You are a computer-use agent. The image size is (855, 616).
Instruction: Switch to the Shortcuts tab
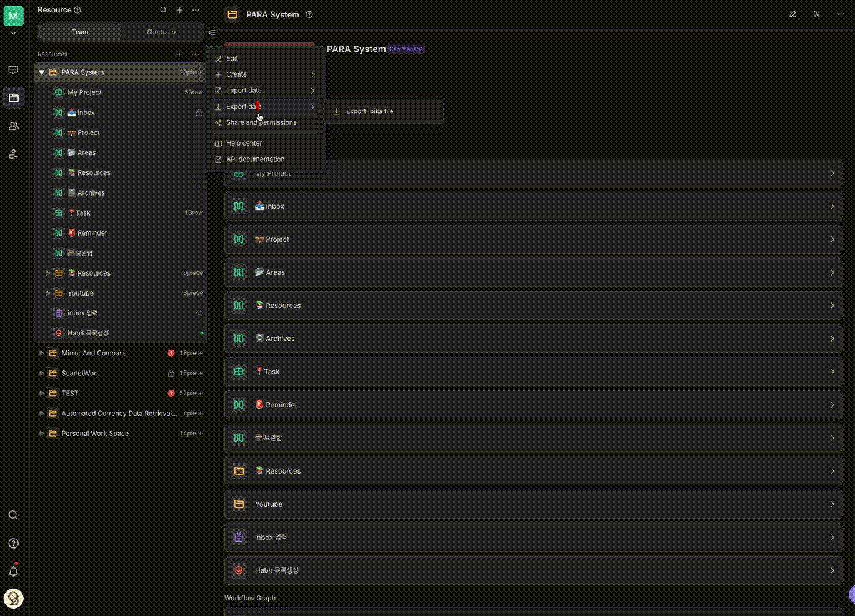pos(161,32)
